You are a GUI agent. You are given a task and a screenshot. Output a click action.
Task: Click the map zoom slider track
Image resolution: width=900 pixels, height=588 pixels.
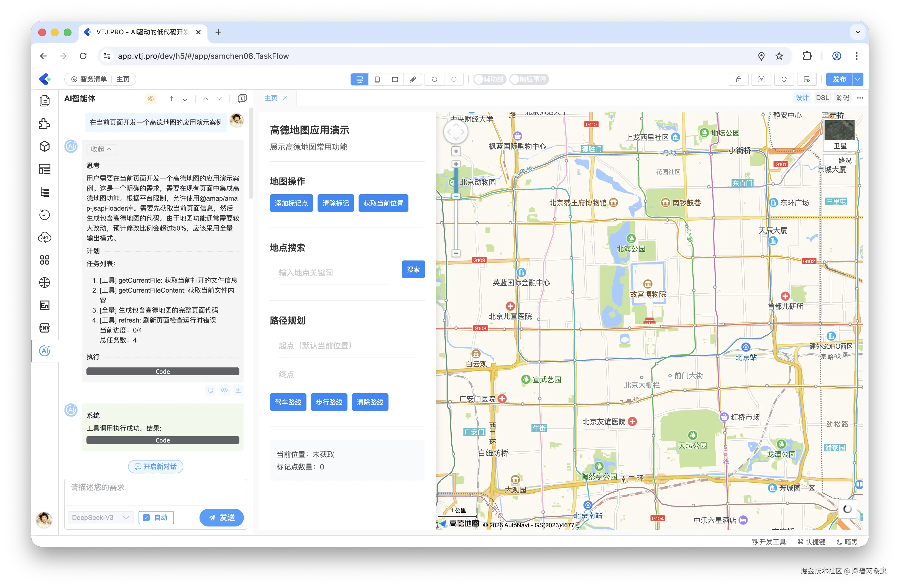(x=456, y=223)
